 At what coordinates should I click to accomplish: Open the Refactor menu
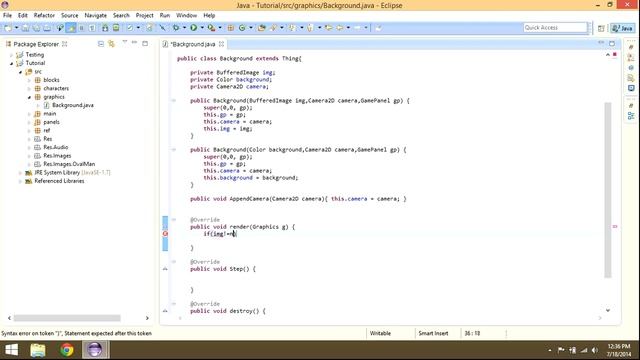coord(44,16)
